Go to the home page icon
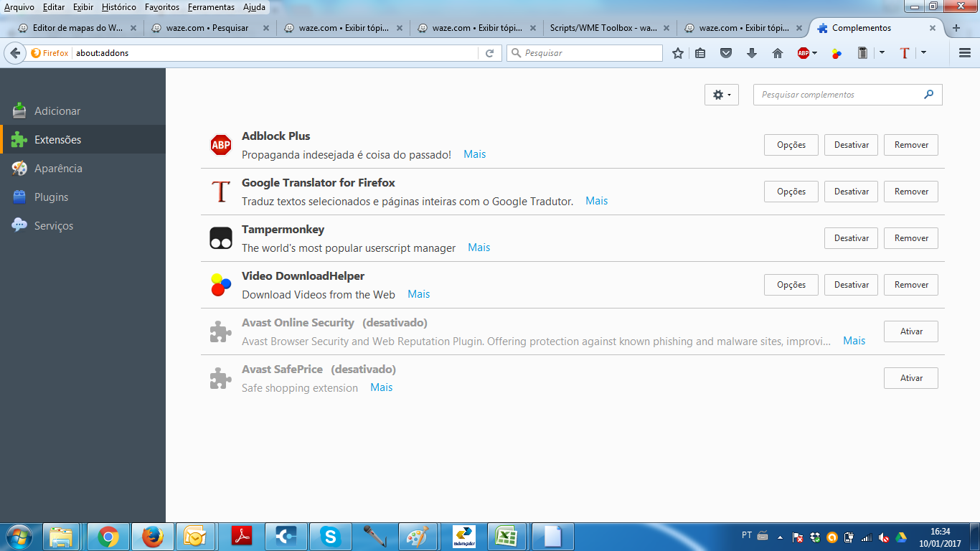Image resolution: width=980 pixels, height=551 pixels. point(778,53)
